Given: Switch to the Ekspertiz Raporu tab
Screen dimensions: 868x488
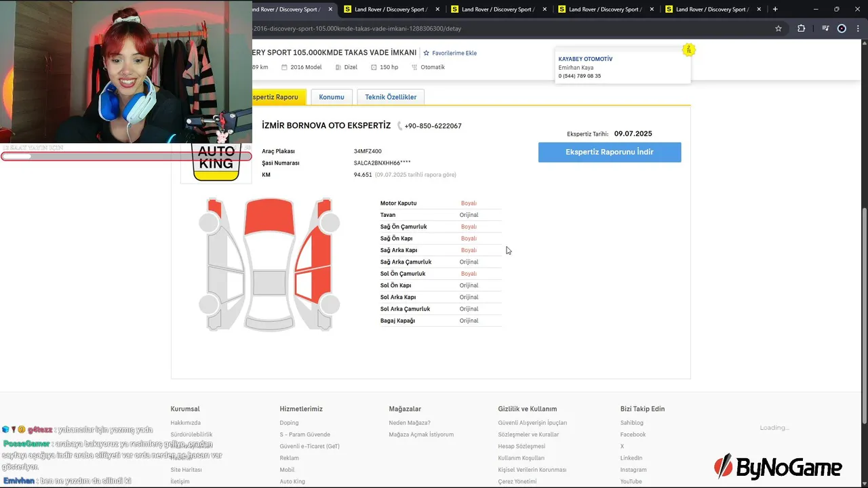Looking at the screenshot, I should 279,97.
